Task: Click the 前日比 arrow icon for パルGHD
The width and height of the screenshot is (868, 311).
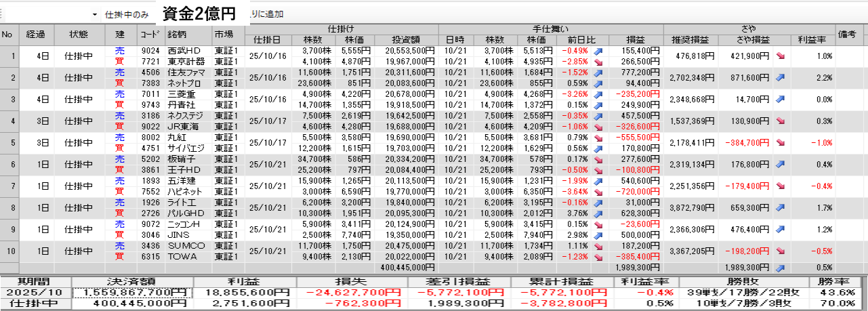Action: tap(598, 213)
